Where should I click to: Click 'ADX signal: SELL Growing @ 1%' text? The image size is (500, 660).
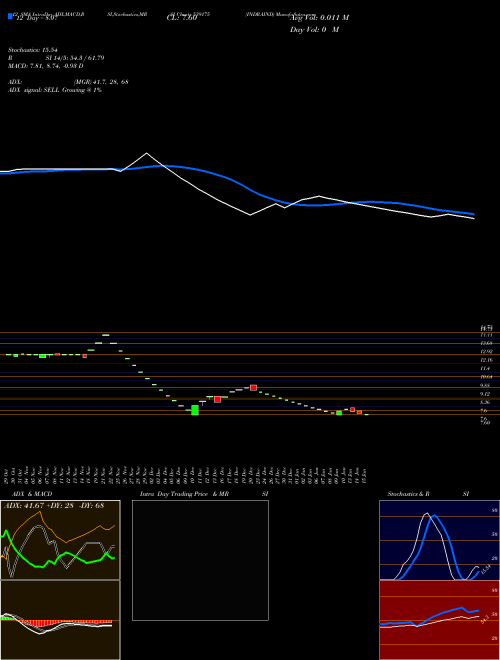tap(55, 90)
